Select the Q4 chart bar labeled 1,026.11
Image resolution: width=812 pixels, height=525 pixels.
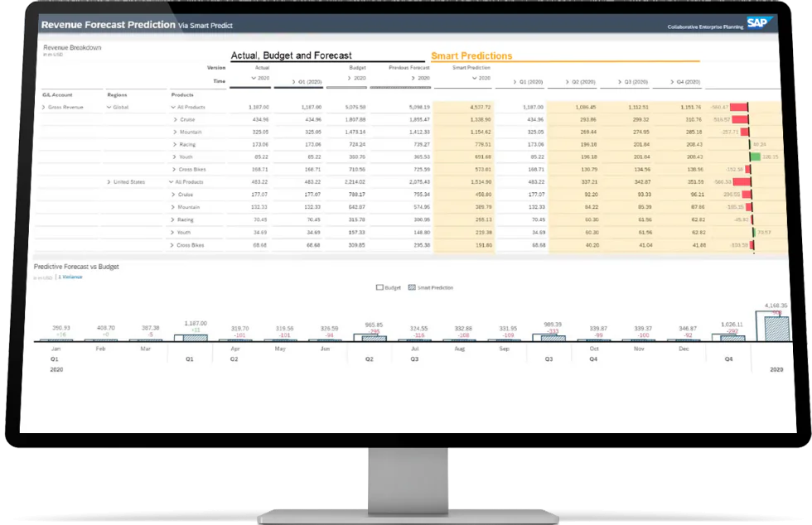[x=728, y=338]
